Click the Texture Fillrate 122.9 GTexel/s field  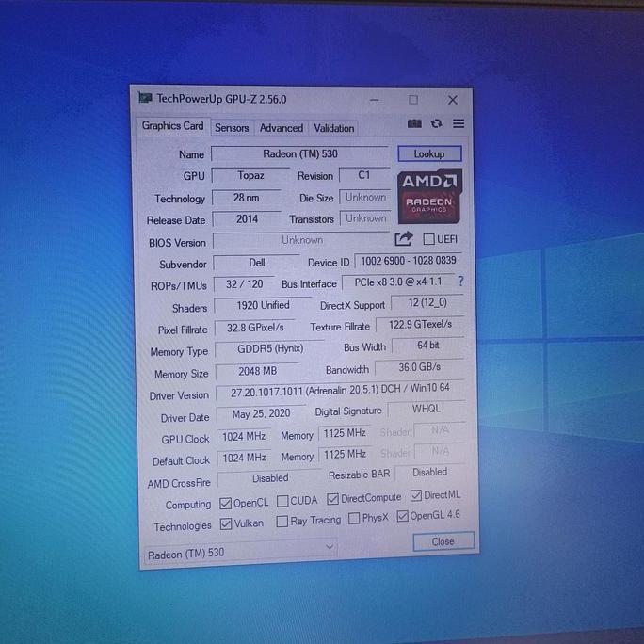point(420,325)
